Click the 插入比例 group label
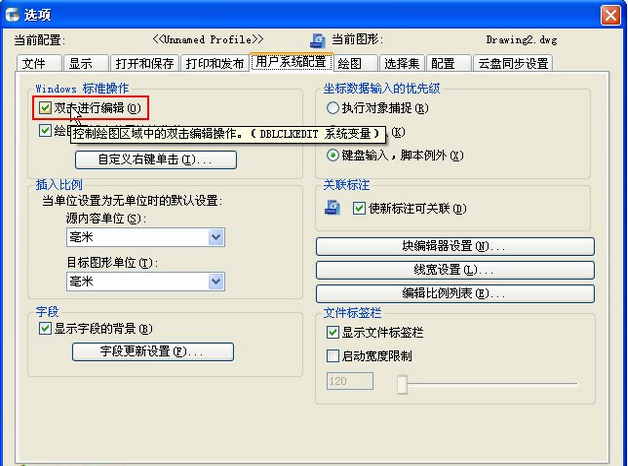 (59, 185)
